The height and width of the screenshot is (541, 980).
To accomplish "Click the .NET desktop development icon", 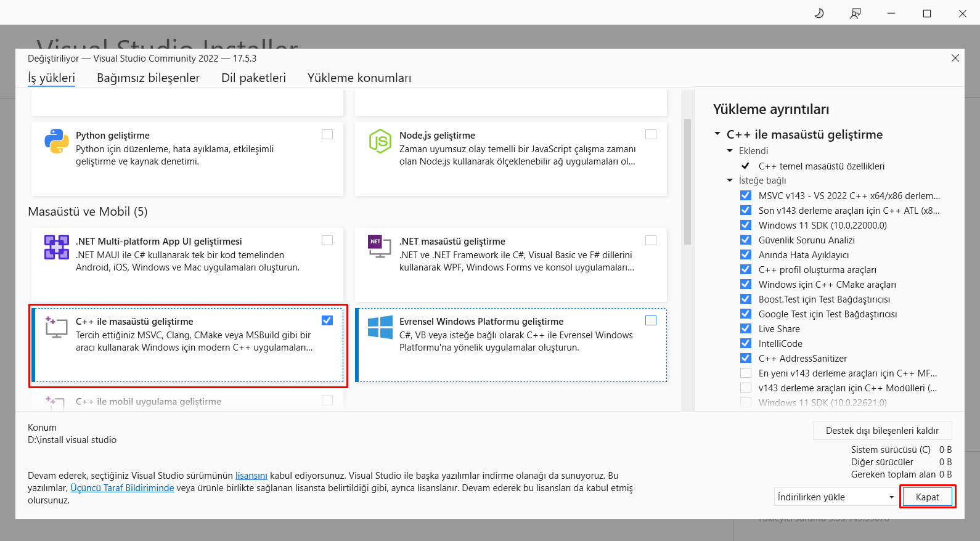I will pyautogui.click(x=380, y=246).
